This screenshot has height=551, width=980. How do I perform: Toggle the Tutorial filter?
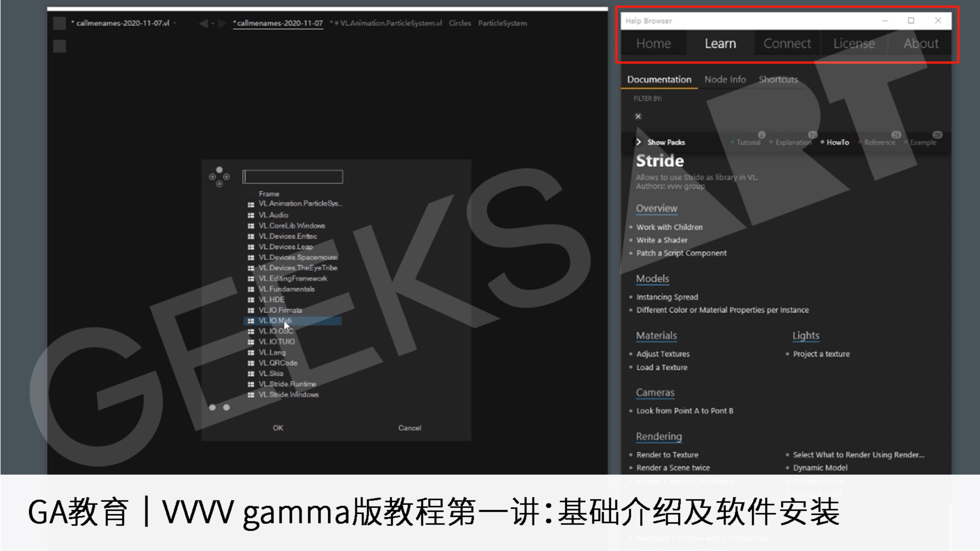click(x=748, y=142)
